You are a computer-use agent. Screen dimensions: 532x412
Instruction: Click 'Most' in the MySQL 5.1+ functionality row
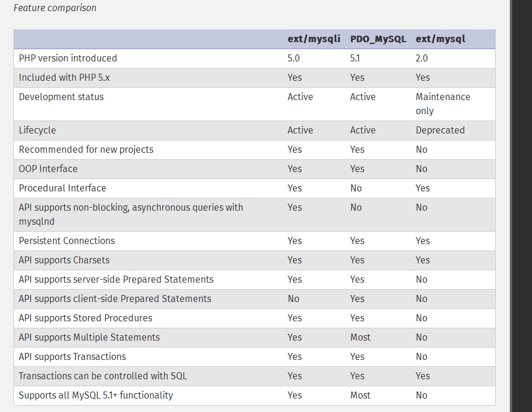[360, 396]
